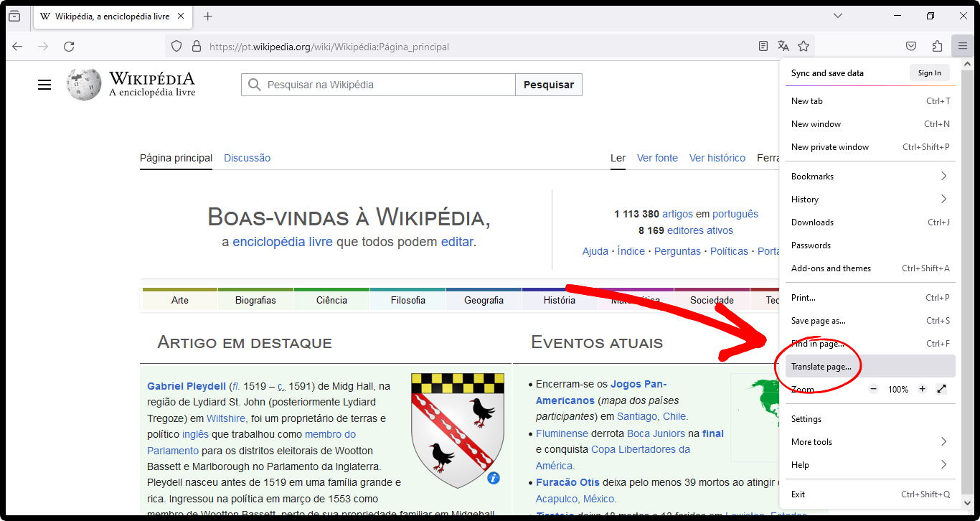The height and width of the screenshot is (521, 980).
Task: Click the info icon on the coat of arms
Action: point(494,478)
